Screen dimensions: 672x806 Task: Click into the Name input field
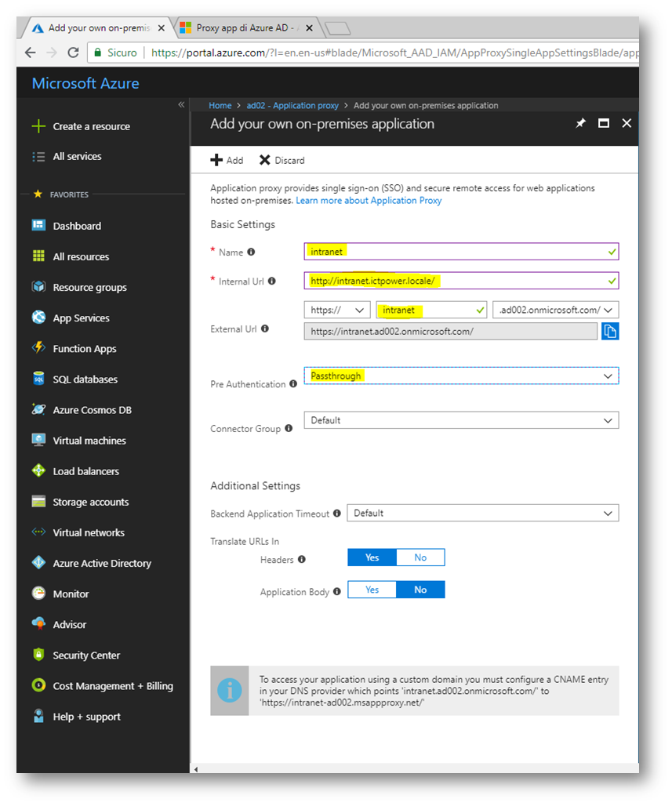(461, 252)
